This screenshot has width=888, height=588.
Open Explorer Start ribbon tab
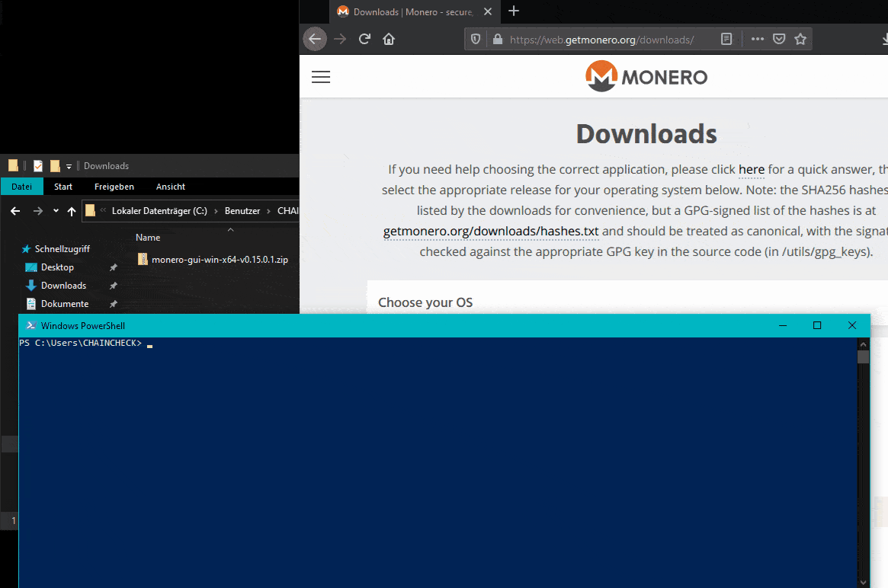click(x=63, y=187)
